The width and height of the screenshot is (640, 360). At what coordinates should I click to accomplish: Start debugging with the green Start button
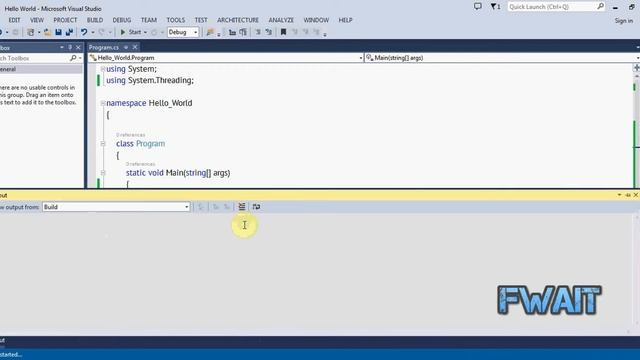coord(131,32)
